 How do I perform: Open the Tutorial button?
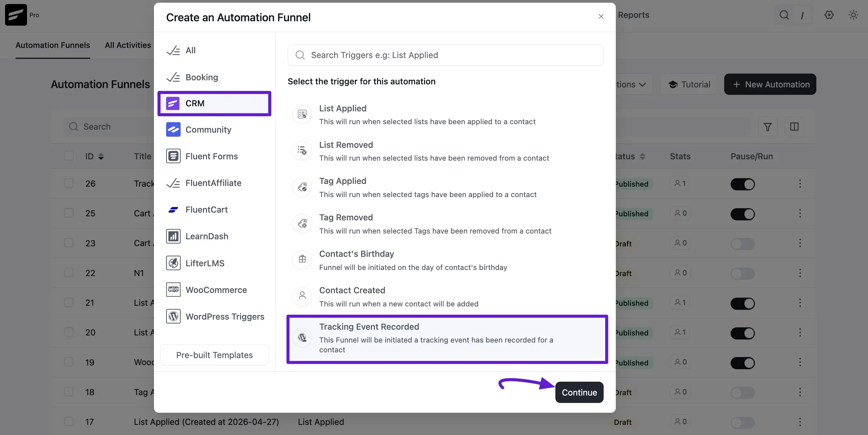(x=689, y=84)
